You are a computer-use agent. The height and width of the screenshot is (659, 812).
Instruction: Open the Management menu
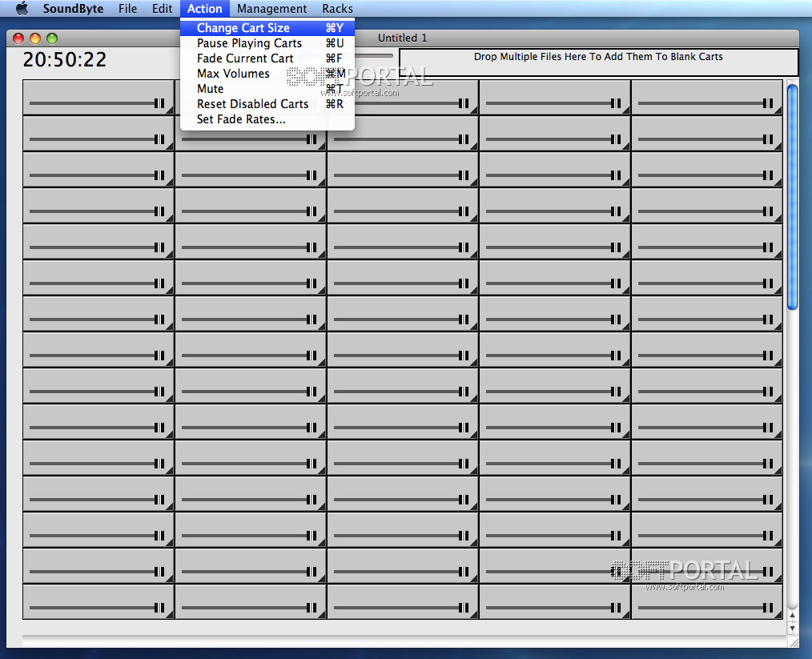click(x=272, y=9)
